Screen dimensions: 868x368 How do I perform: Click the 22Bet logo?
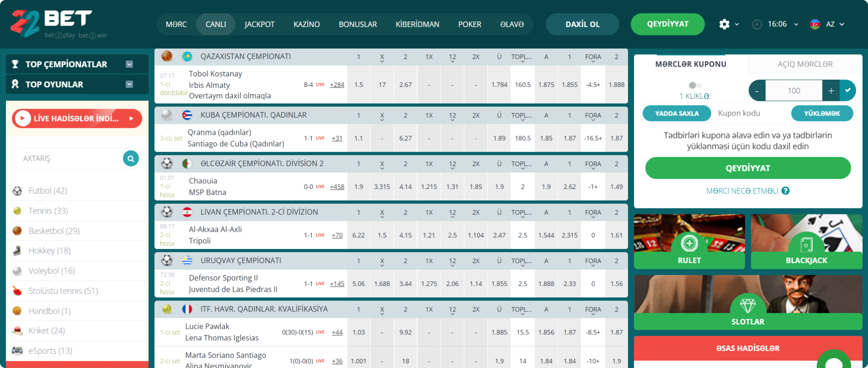click(59, 24)
